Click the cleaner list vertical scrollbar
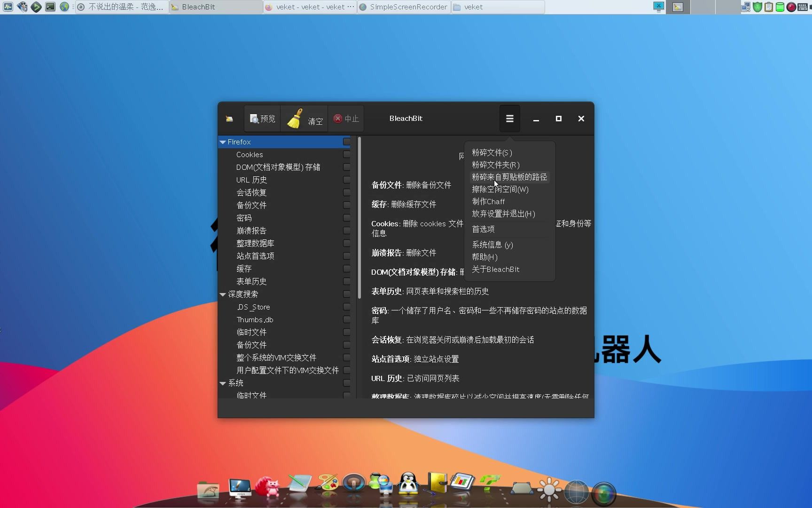 pos(359,218)
